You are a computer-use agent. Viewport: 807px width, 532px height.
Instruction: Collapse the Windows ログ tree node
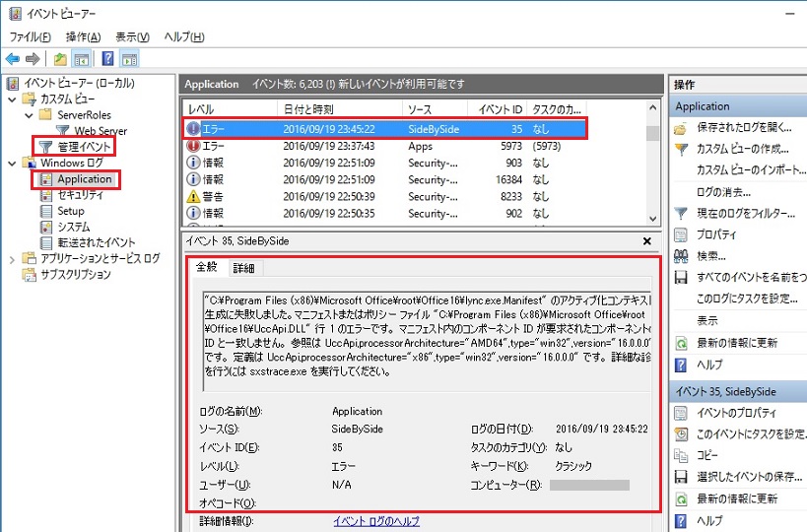(x=13, y=164)
